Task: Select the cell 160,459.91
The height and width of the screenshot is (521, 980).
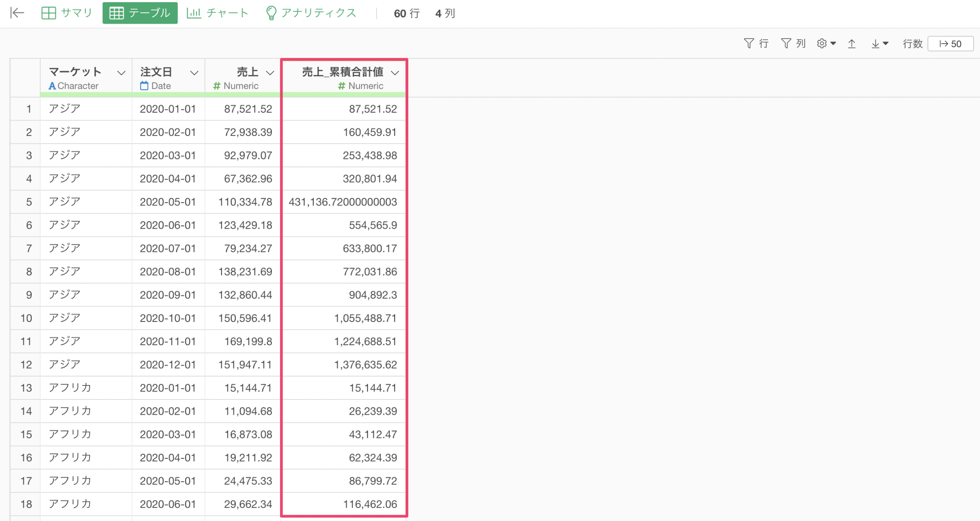Action: [343, 132]
